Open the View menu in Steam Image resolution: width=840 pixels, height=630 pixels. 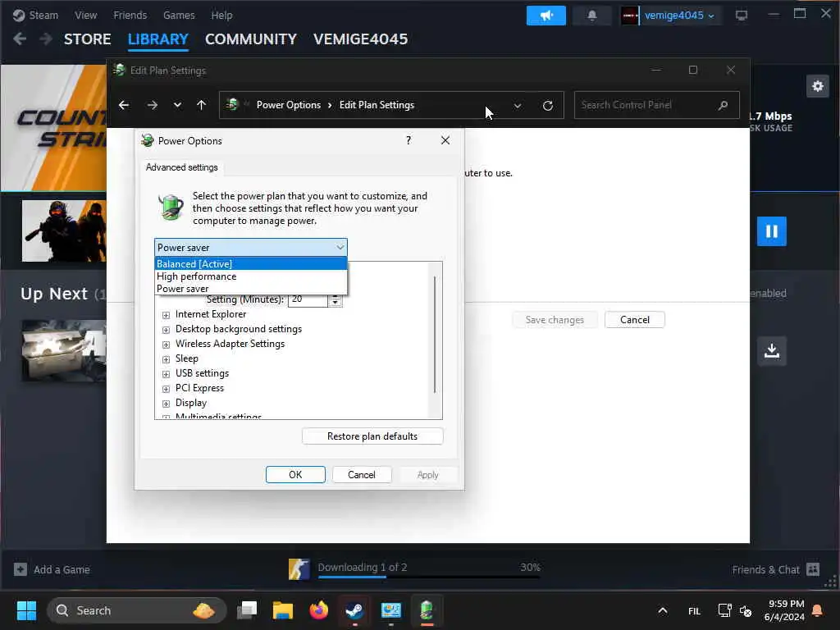tap(85, 15)
